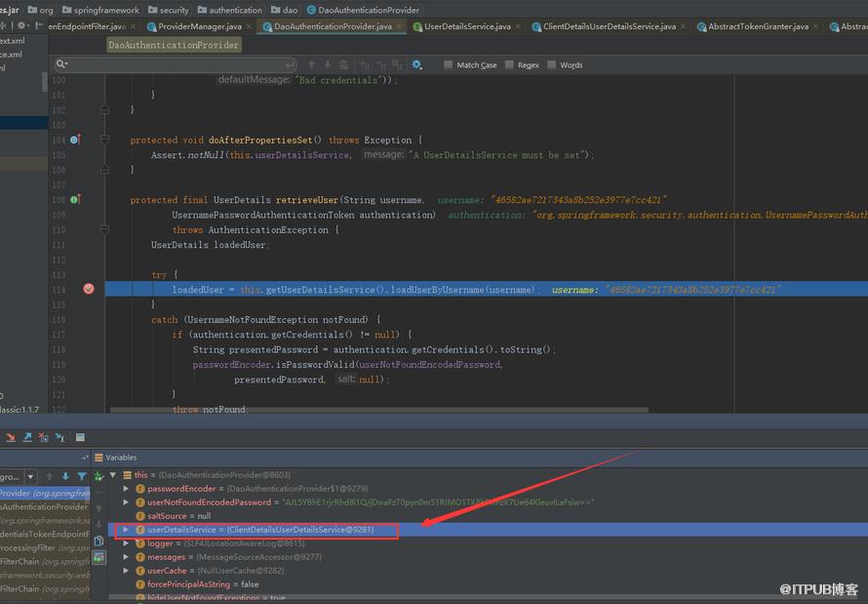Click the springframework breadcrumb

point(100,10)
